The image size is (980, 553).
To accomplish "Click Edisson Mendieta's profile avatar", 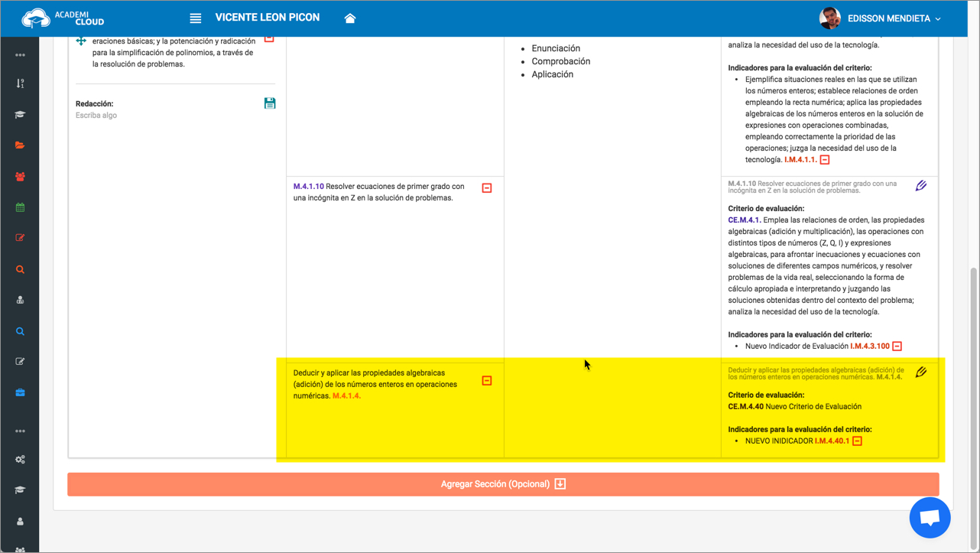I will (x=829, y=18).
